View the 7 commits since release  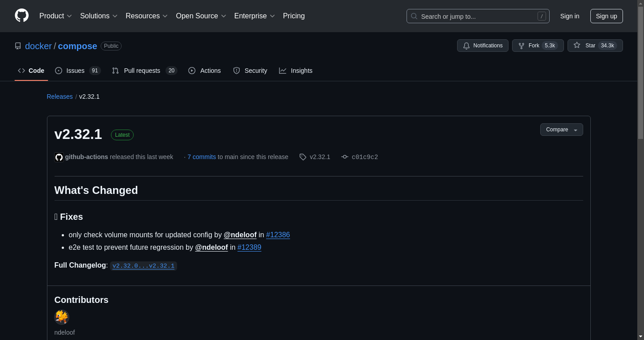[x=202, y=157]
